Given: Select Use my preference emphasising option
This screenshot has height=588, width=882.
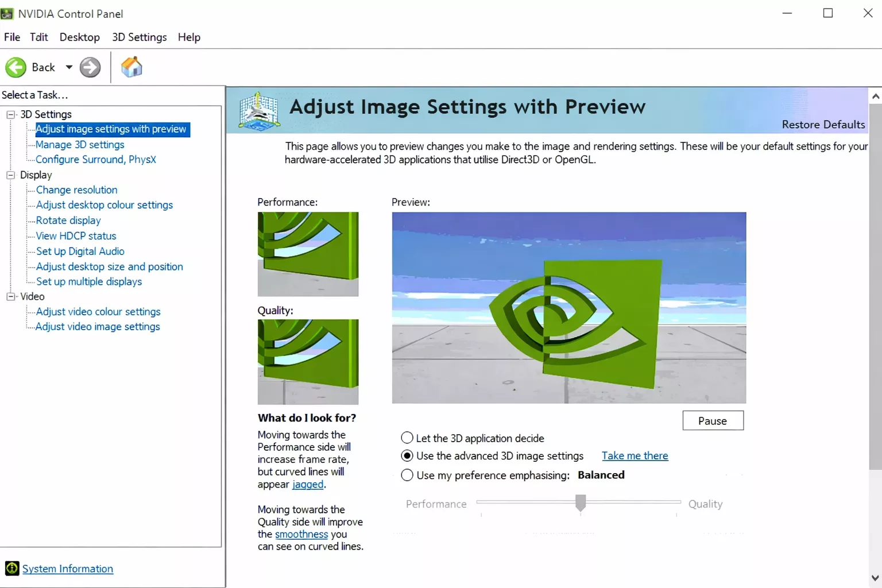Looking at the screenshot, I should point(407,475).
